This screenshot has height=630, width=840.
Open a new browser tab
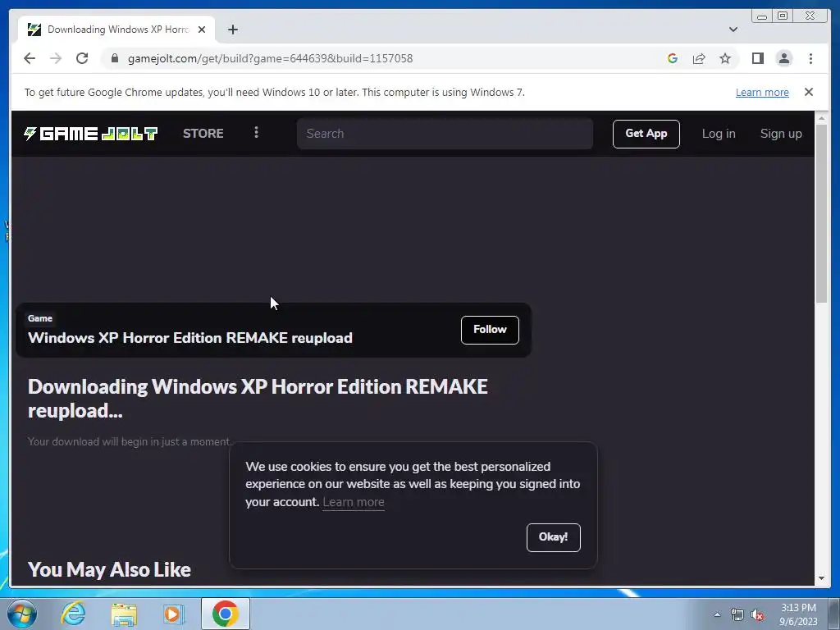232,30
